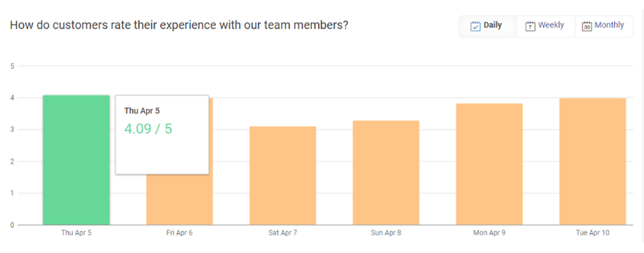
Task: Select the Sun Apr 8 bar
Action: (x=386, y=173)
